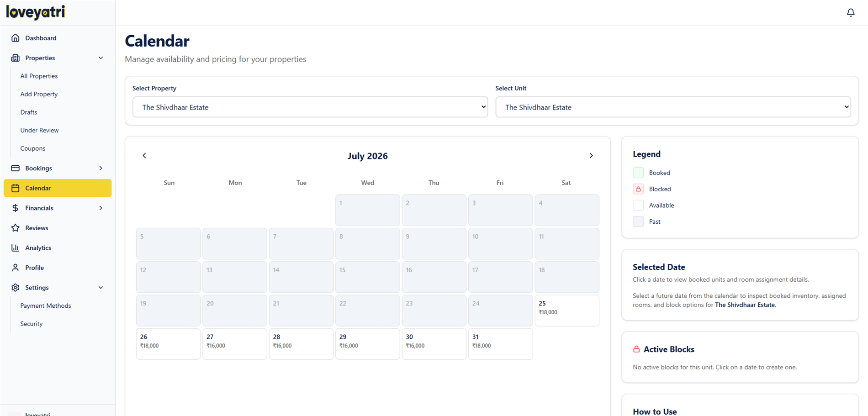Click the Bookings card icon
Viewport: 868px width, 416px height.
(x=16, y=168)
